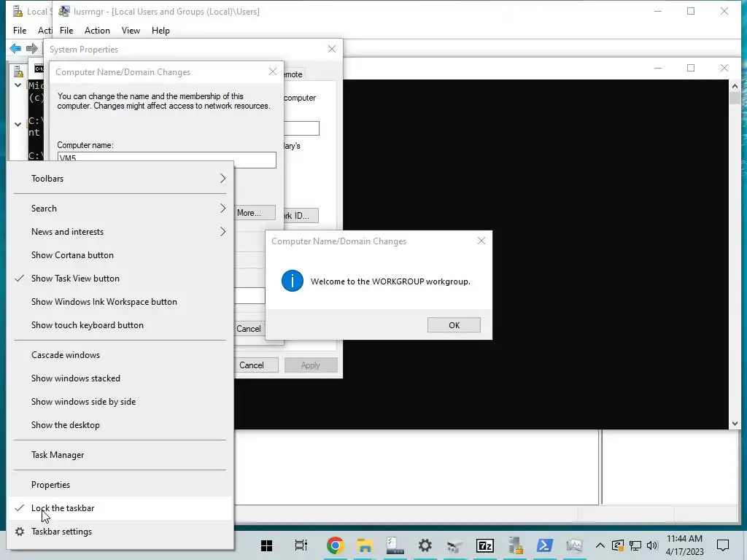Open Settings gear on the taskbar
This screenshot has width=747, height=560.
(x=425, y=545)
